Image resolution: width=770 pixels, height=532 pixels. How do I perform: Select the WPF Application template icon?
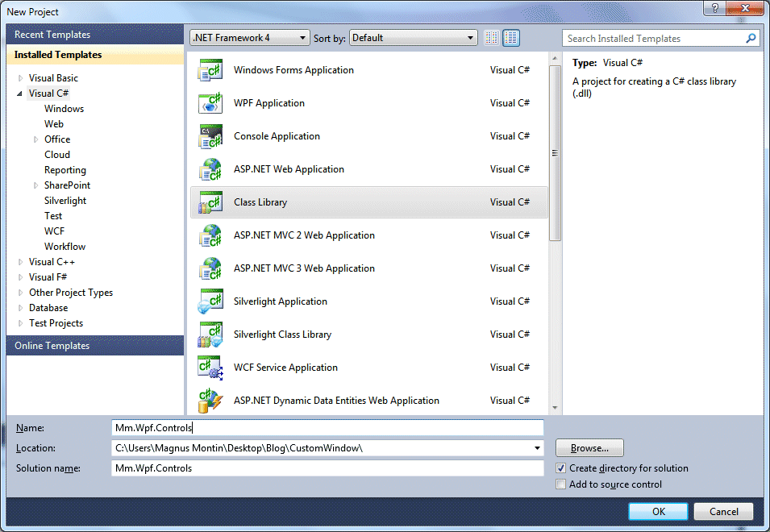[210, 103]
